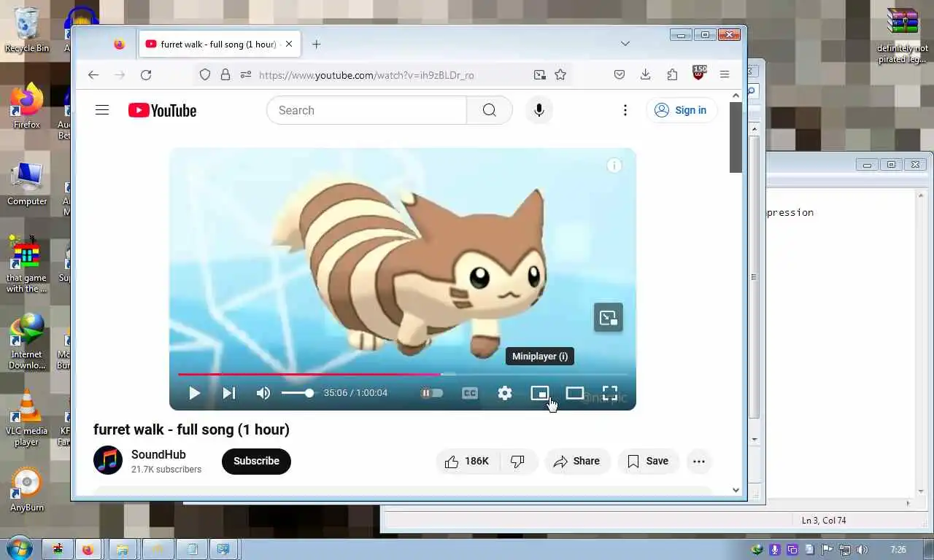Viewport: 934px width, 560px height.
Task: Open the video settings gear
Action: (505, 393)
